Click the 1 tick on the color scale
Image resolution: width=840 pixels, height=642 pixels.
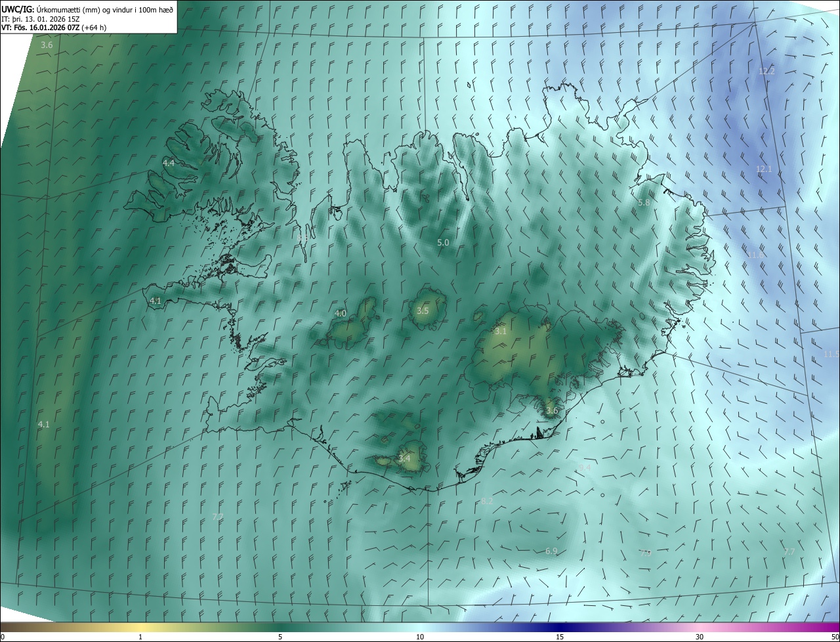(140, 637)
